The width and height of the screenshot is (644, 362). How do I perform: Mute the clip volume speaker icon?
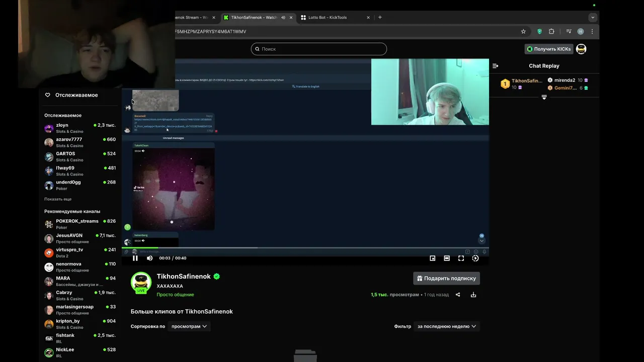tap(149, 258)
